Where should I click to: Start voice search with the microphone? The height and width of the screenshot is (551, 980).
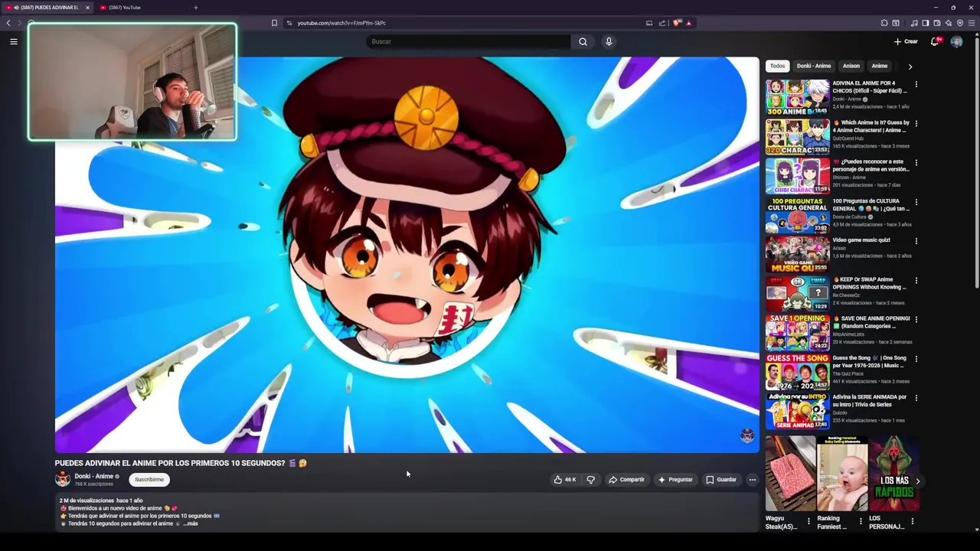click(x=609, y=41)
